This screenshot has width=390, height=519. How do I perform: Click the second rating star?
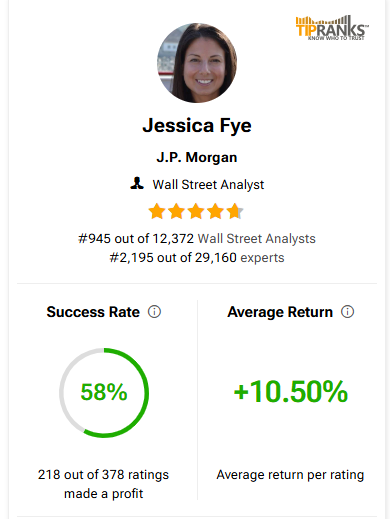(176, 211)
